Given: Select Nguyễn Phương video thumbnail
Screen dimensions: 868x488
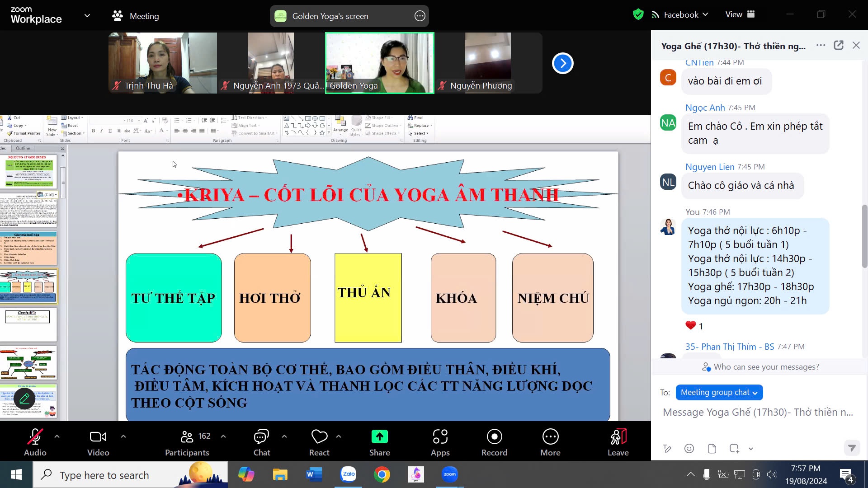Looking at the screenshot, I should pyautogui.click(x=488, y=63).
